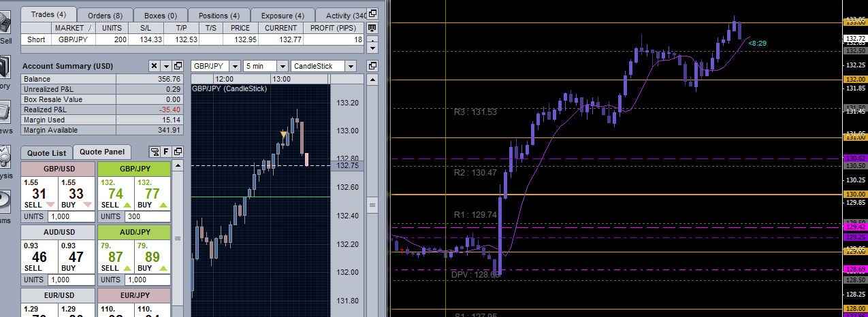Click GBP/USD BUY price 33
Image resolution: width=868 pixels, height=317 pixels.
(76, 193)
